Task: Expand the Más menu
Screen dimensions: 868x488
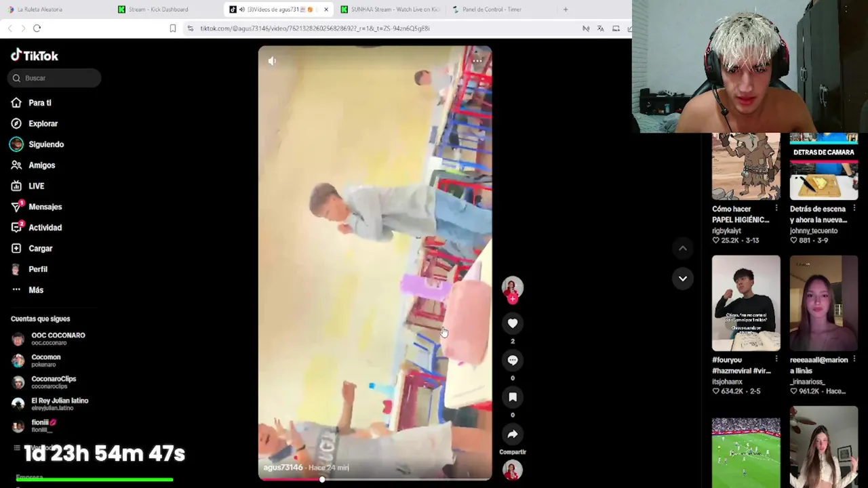Action: coord(35,290)
